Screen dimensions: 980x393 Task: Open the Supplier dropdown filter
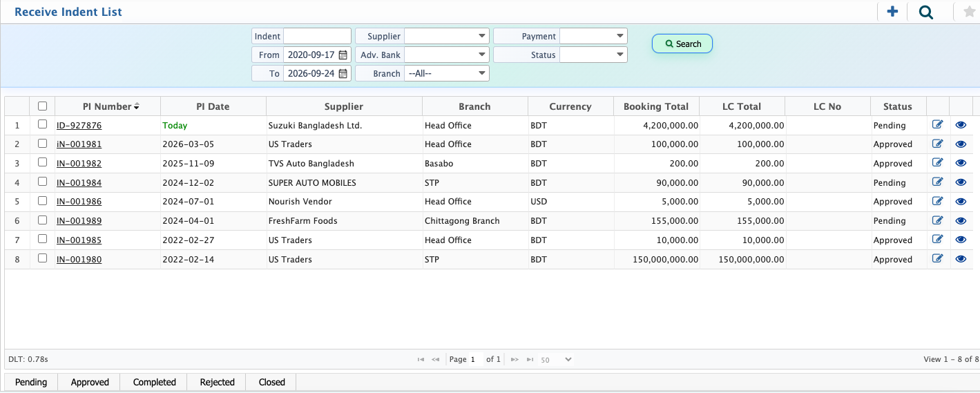[447, 36]
